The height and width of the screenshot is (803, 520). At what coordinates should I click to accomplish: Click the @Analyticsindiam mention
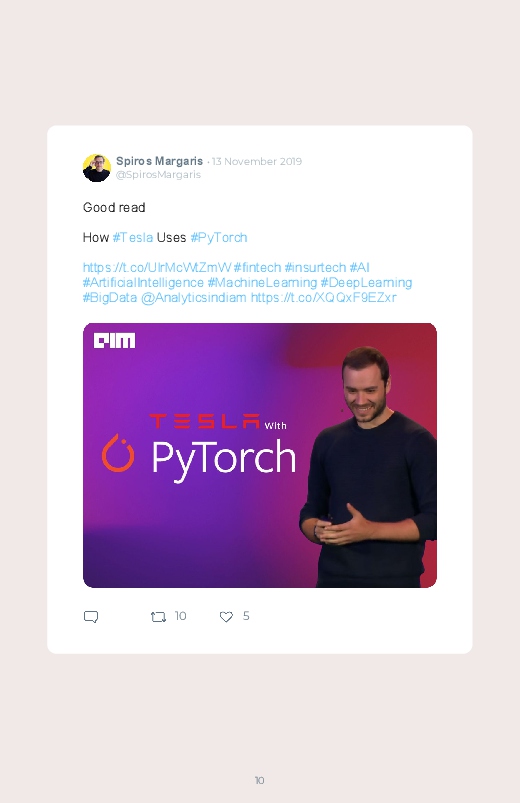point(194,298)
